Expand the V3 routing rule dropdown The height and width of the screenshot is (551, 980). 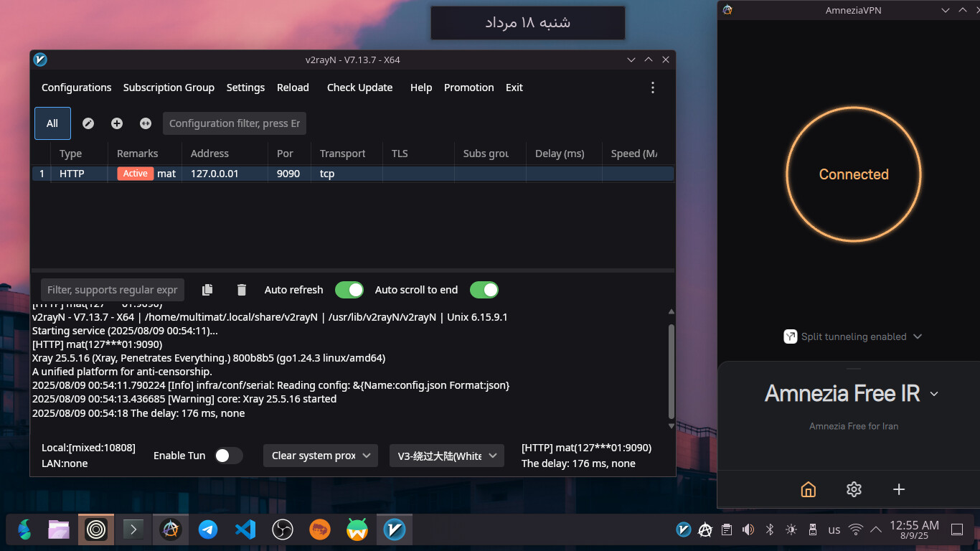coord(446,456)
